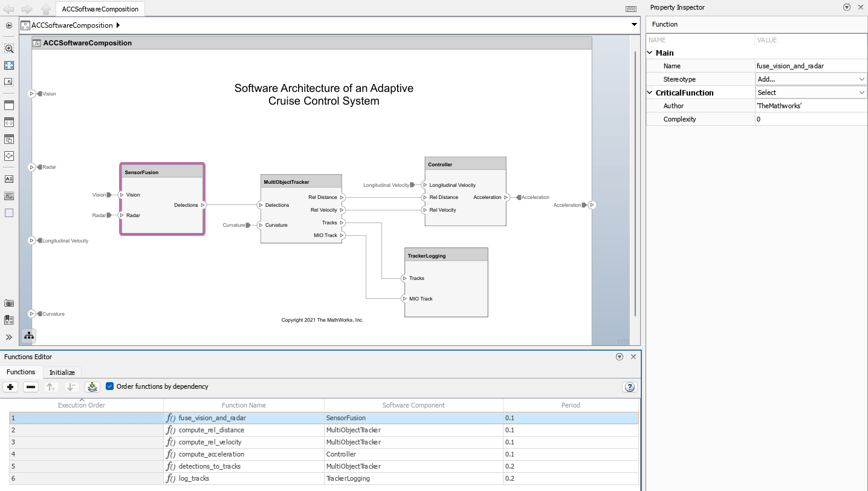Click the architecture hierarchy icon below the canvas
868x491 pixels.
point(28,335)
